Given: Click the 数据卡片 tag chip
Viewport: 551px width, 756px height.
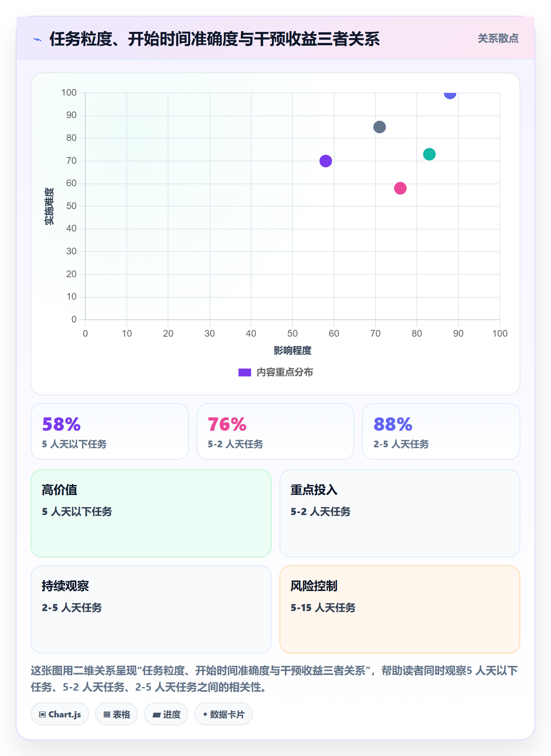Looking at the screenshot, I should pyautogui.click(x=224, y=714).
